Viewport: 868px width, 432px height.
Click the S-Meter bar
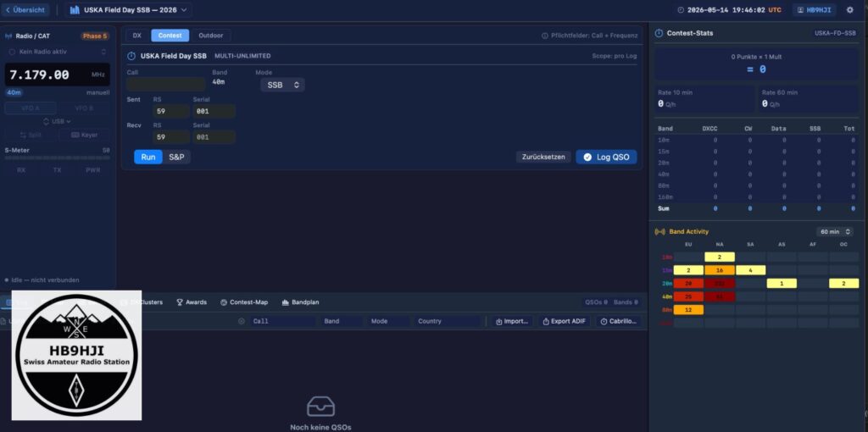(58, 158)
